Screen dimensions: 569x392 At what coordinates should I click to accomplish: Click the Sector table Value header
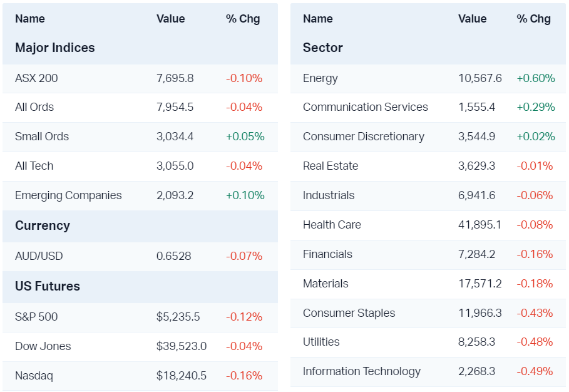pos(472,19)
